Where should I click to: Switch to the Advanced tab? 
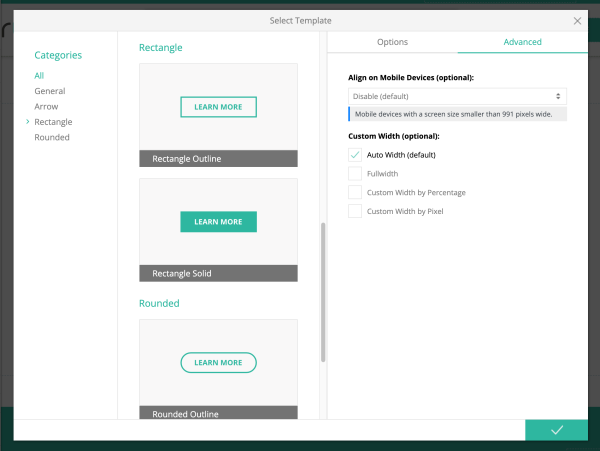[x=522, y=42]
